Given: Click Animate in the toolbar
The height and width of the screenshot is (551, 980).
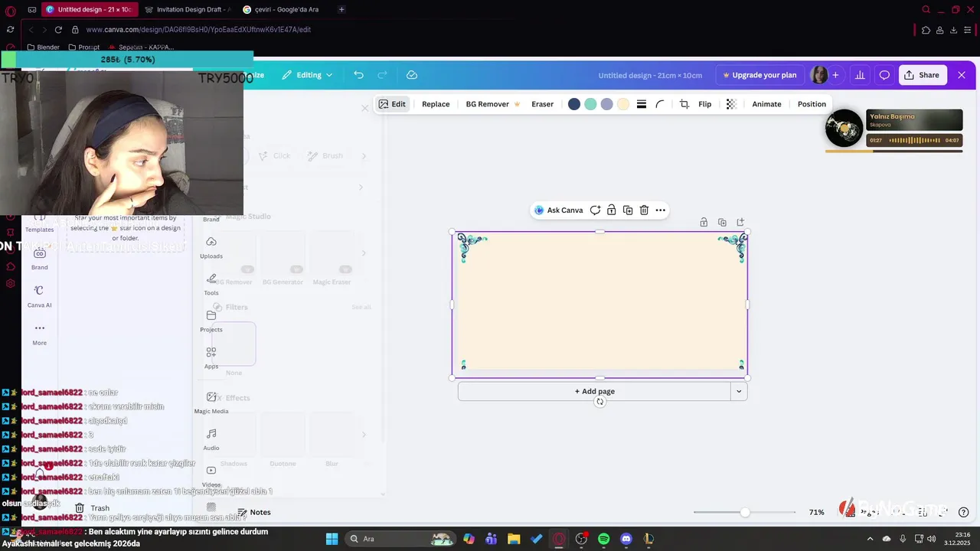Looking at the screenshot, I should click(x=766, y=104).
